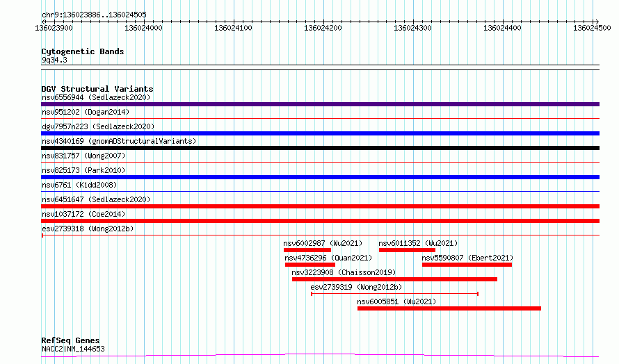619x364 pixels.
Task: Select the blue dgv7957n223 variant bar
Action: click(320, 133)
